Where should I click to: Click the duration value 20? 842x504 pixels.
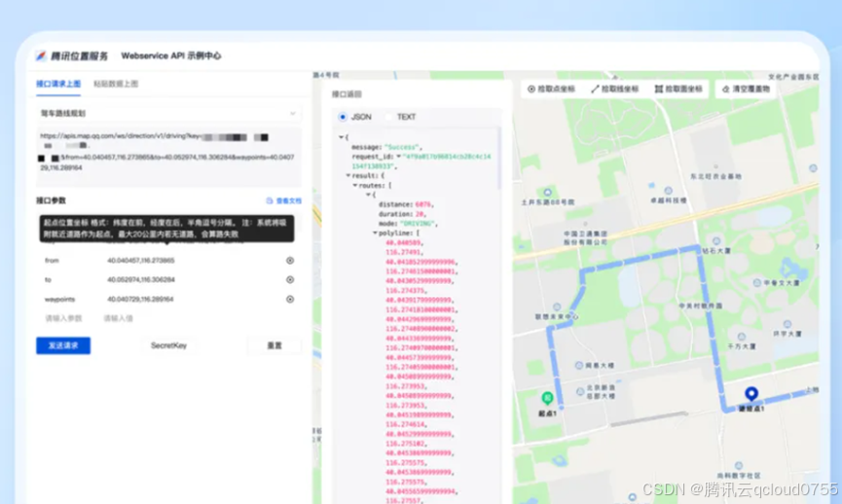pyautogui.click(x=420, y=214)
